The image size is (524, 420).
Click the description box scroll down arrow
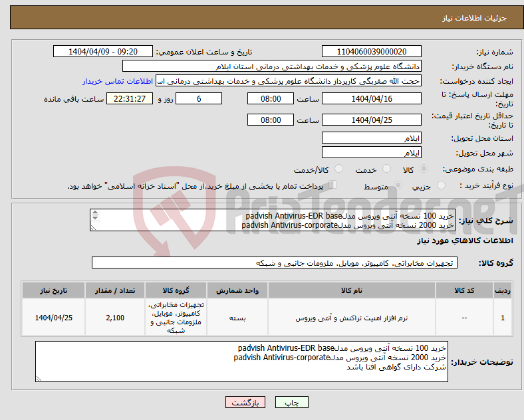[95, 217]
